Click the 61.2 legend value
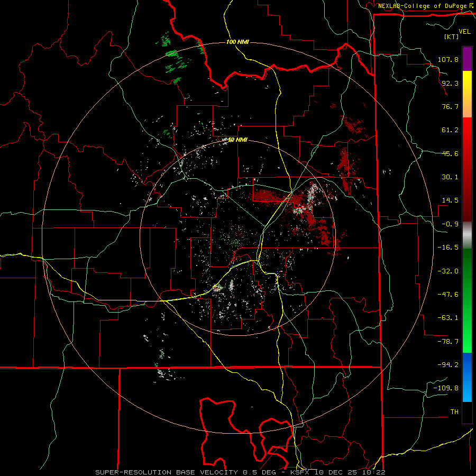Image resolution: width=476 pixels, height=476 pixels. (x=450, y=130)
